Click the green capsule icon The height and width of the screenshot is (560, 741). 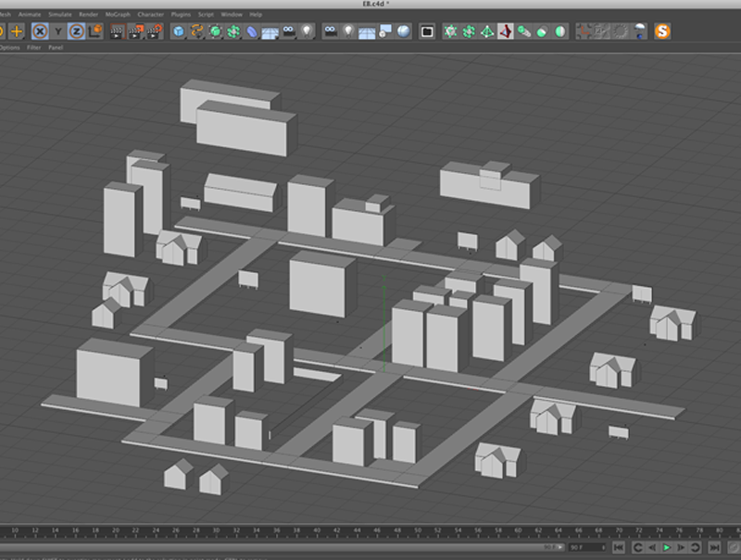542,31
